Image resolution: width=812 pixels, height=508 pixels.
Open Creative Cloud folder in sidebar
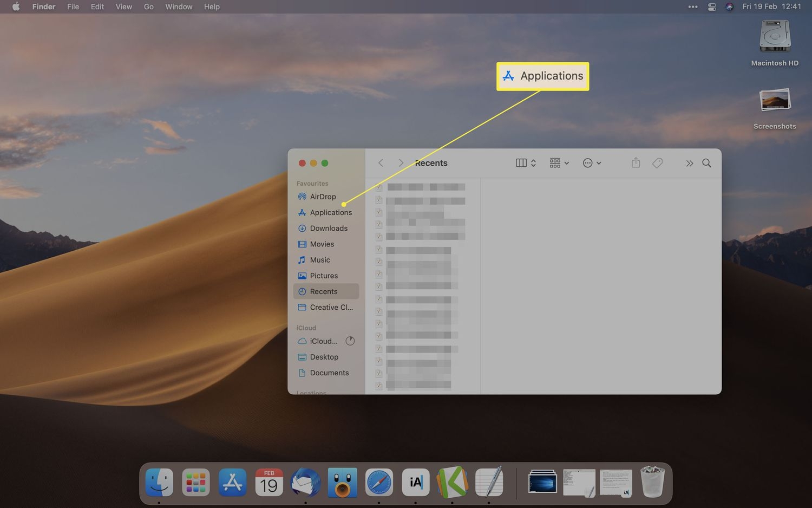click(325, 307)
